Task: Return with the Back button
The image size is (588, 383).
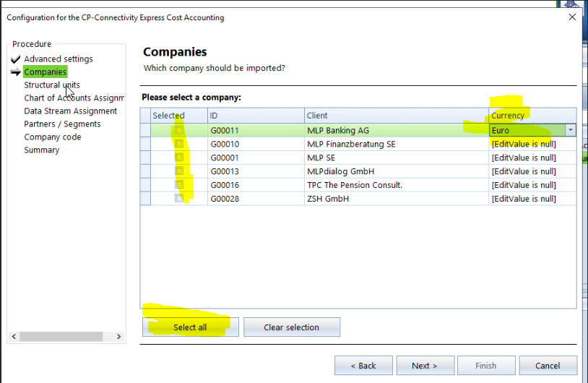Action: pyautogui.click(x=363, y=366)
